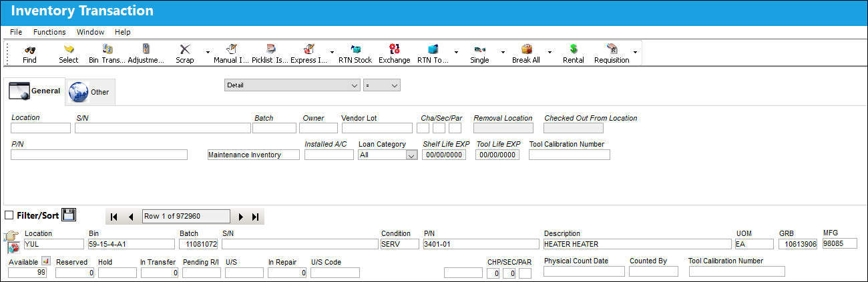Screen dimensions: 868x282
Task: Click the Single toolbar icon
Action: pos(479,49)
